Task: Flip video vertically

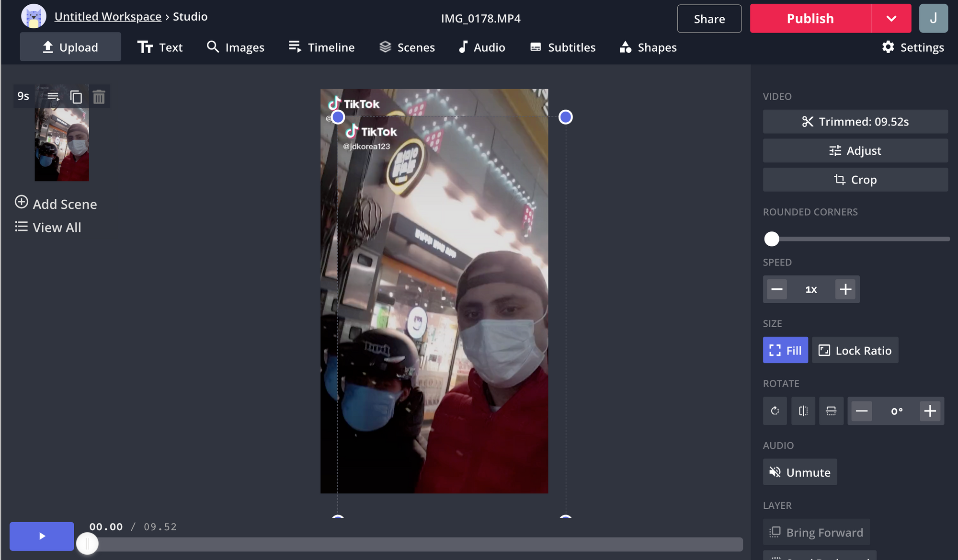Action: pos(831,411)
